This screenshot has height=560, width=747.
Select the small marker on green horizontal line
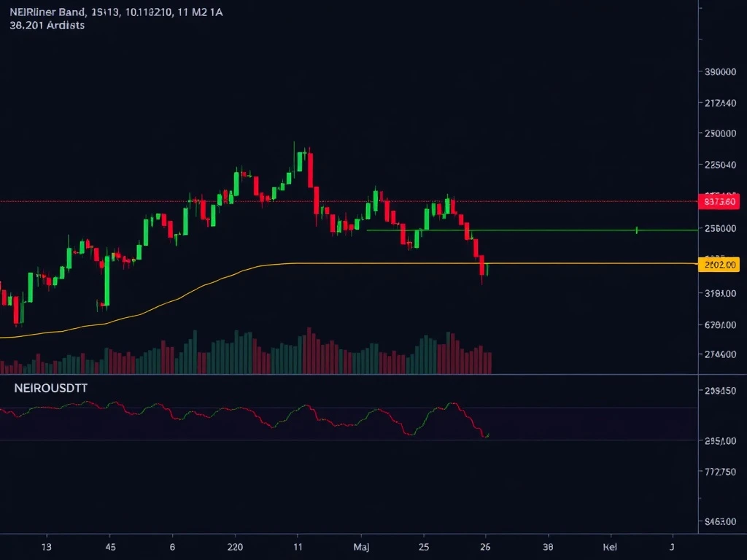(637, 230)
